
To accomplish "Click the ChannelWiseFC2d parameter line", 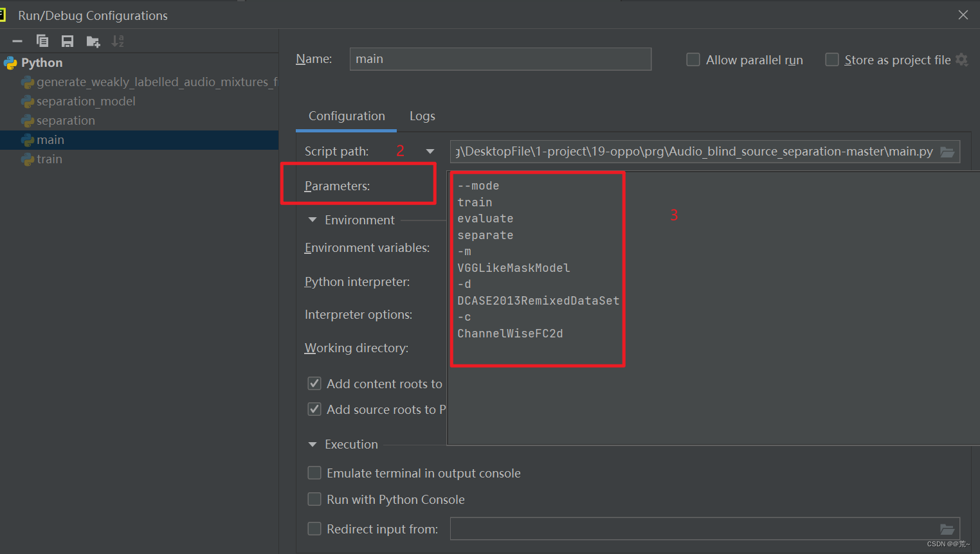I will click(510, 334).
